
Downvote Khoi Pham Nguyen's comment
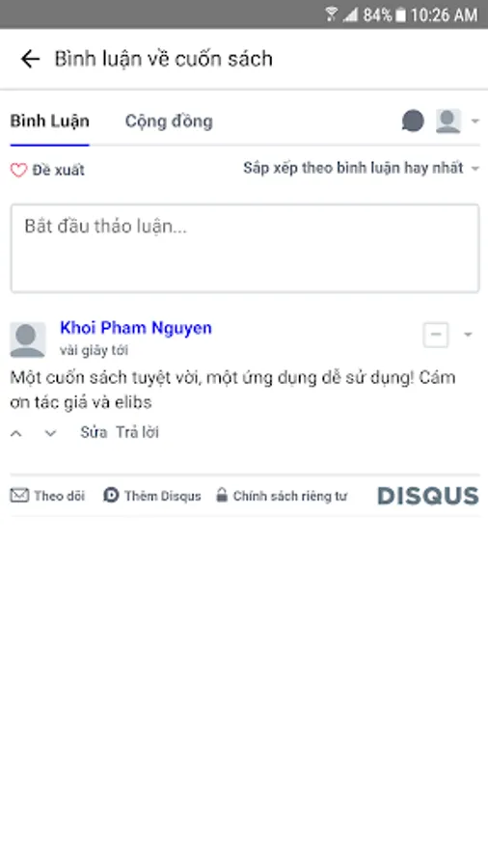[x=50, y=433]
